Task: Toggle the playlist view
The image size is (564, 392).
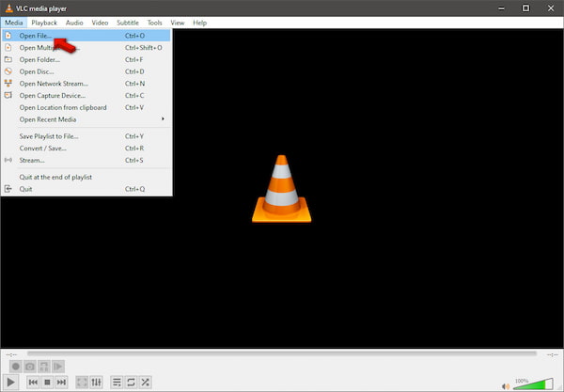Action: [117, 382]
